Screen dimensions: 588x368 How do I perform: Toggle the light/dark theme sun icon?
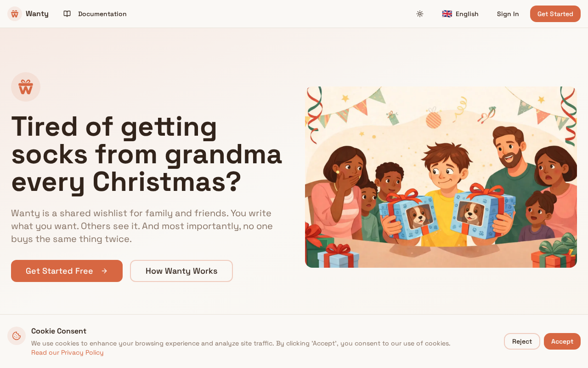(420, 14)
